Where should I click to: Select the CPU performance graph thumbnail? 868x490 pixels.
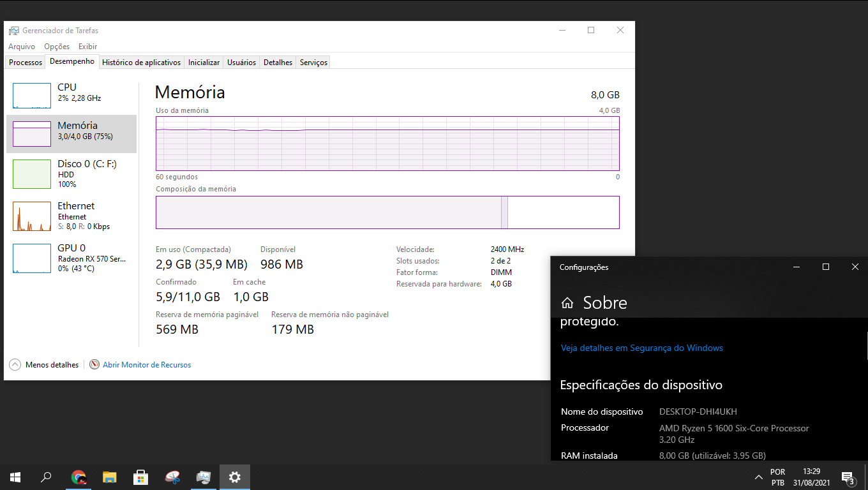32,96
